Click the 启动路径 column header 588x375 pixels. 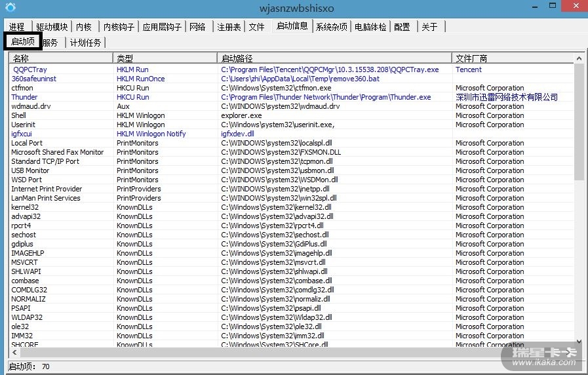point(334,58)
